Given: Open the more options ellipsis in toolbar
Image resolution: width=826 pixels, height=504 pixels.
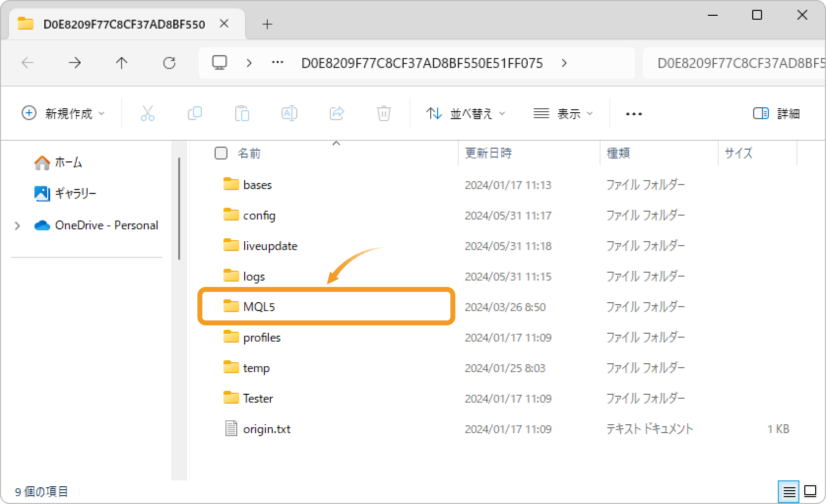Looking at the screenshot, I should pos(634,114).
